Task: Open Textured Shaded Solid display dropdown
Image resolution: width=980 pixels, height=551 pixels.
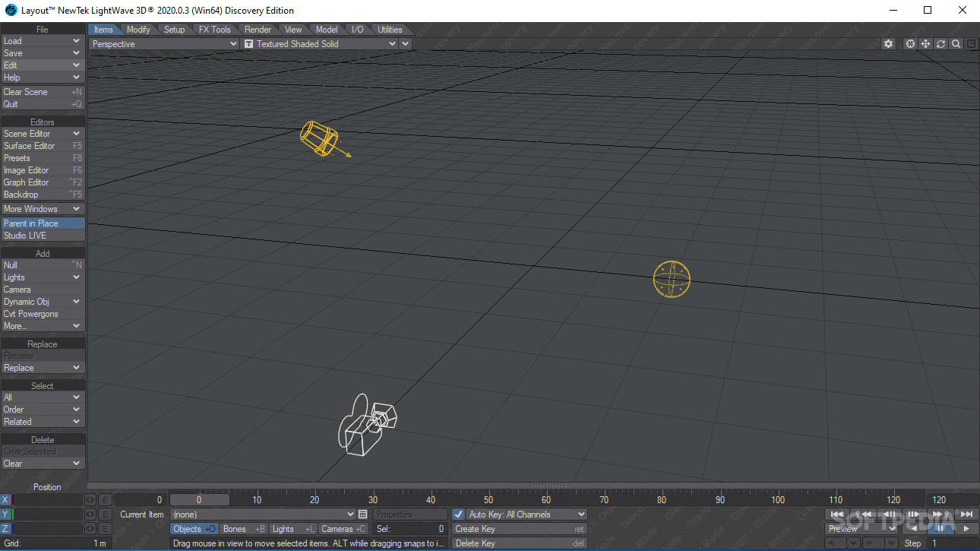Action: [320, 44]
